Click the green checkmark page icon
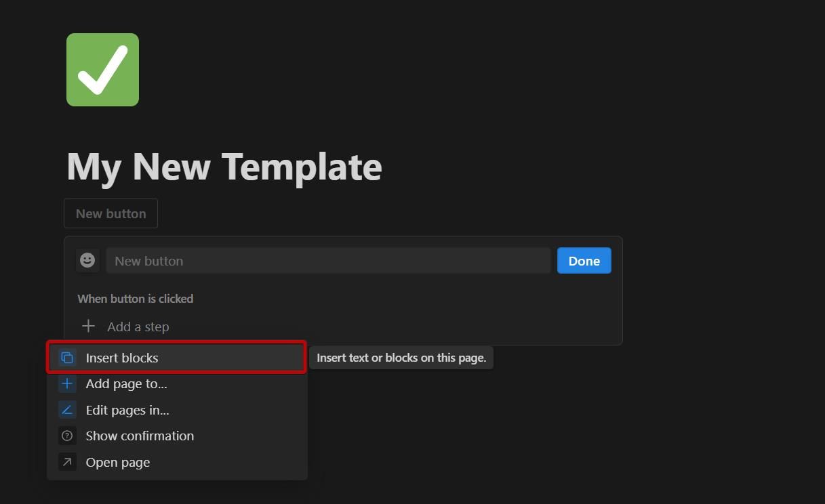 point(102,69)
